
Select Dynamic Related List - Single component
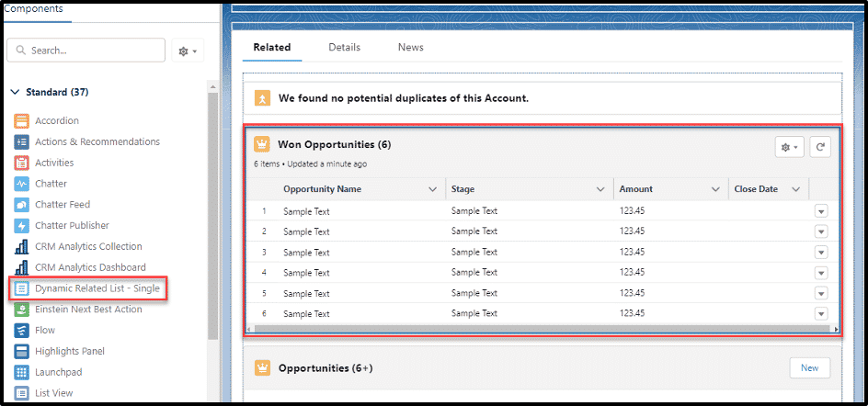[x=97, y=288]
